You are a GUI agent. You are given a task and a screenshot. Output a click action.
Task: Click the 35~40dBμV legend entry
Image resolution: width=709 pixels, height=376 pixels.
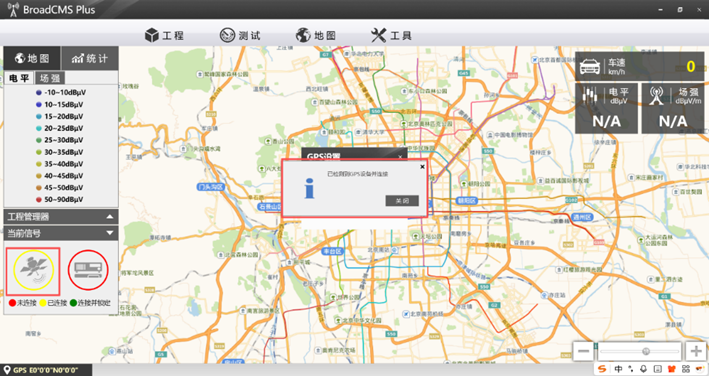pos(60,164)
